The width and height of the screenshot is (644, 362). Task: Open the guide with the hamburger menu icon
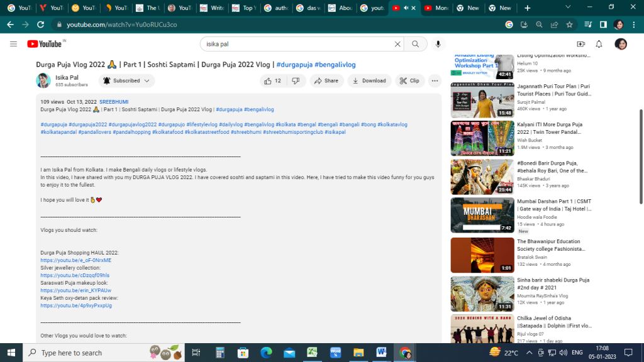13,44
